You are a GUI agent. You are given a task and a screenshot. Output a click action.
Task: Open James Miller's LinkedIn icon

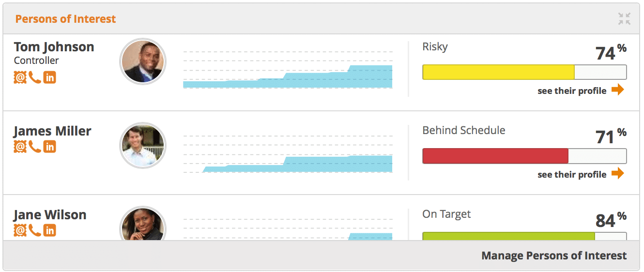49,147
